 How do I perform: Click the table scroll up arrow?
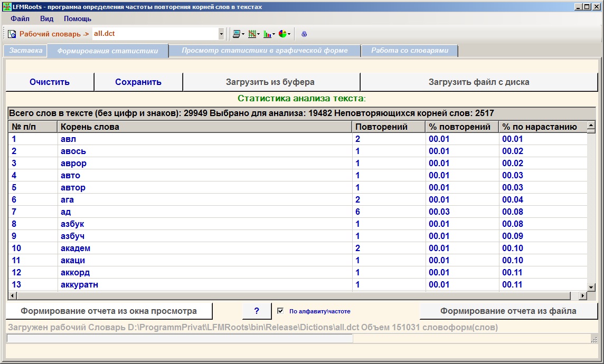point(591,126)
